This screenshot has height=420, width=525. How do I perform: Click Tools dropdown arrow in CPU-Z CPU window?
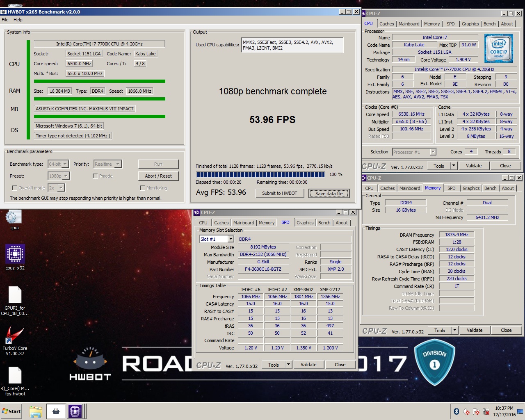click(x=454, y=166)
